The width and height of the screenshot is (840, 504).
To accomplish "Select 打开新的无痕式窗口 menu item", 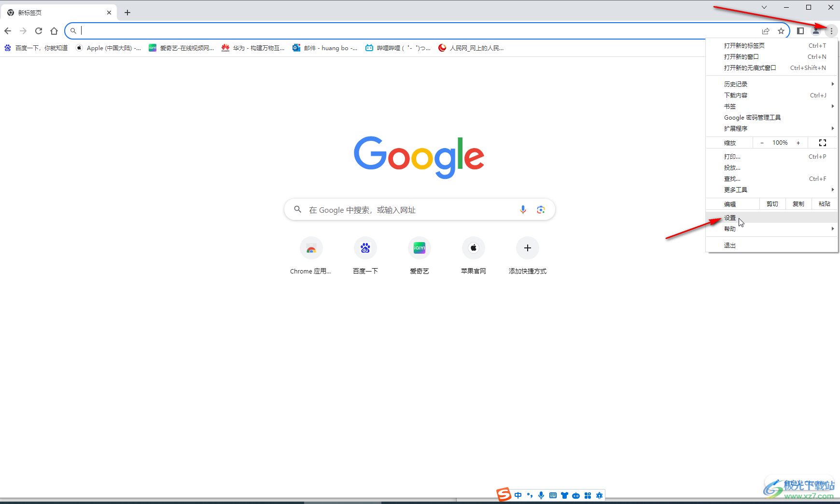I will point(772,68).
